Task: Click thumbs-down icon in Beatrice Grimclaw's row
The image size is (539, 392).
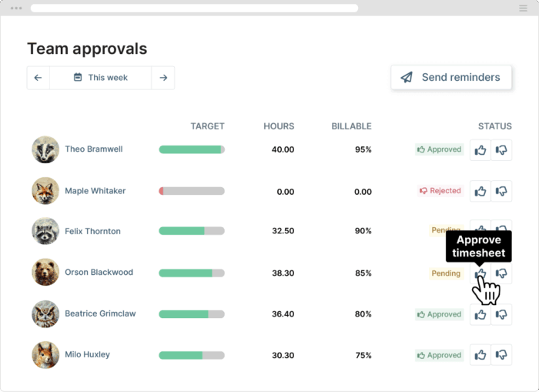Action: click(x=501, y=314)
